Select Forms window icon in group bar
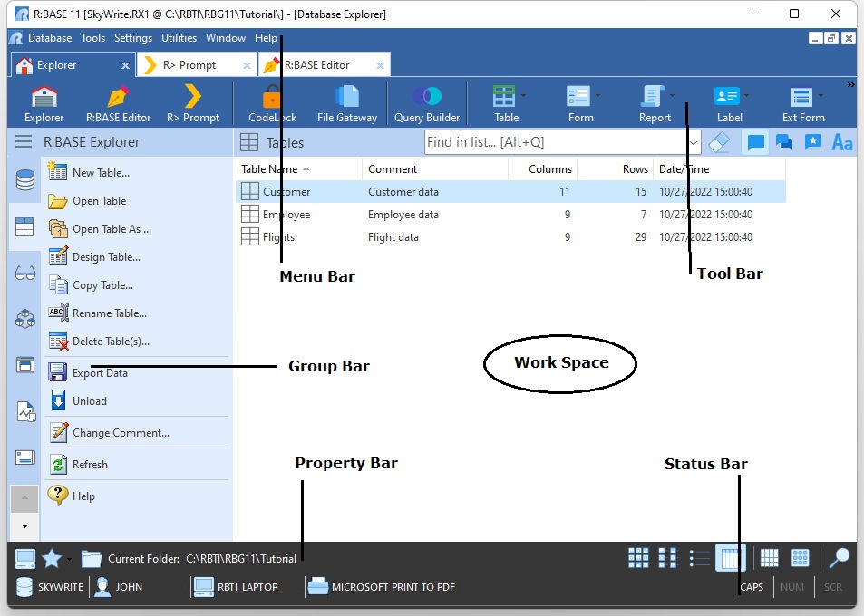This screenshot has width=864, height=616. (x=24, y=365)
